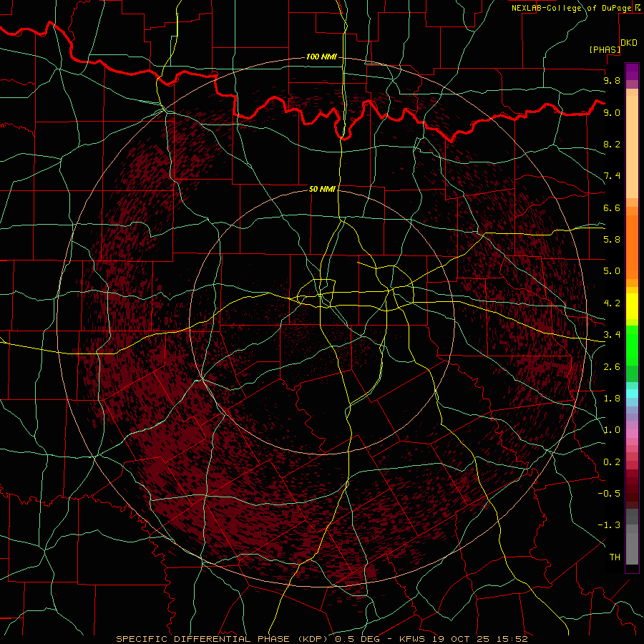Click the SPECIFIC DIFFERENTIAL PHASE (KDP) caption
The image size is (644, 644).
(x=224, y=639)
